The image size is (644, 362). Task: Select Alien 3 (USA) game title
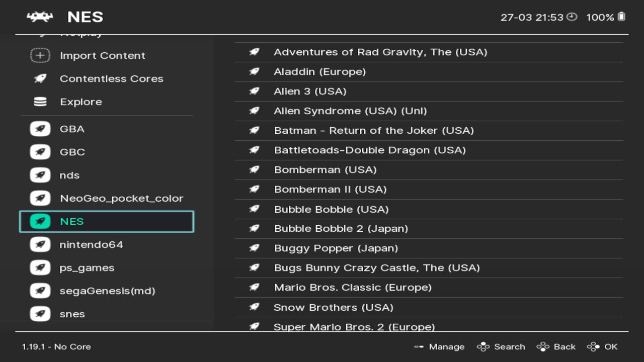[x=310, y=91]
